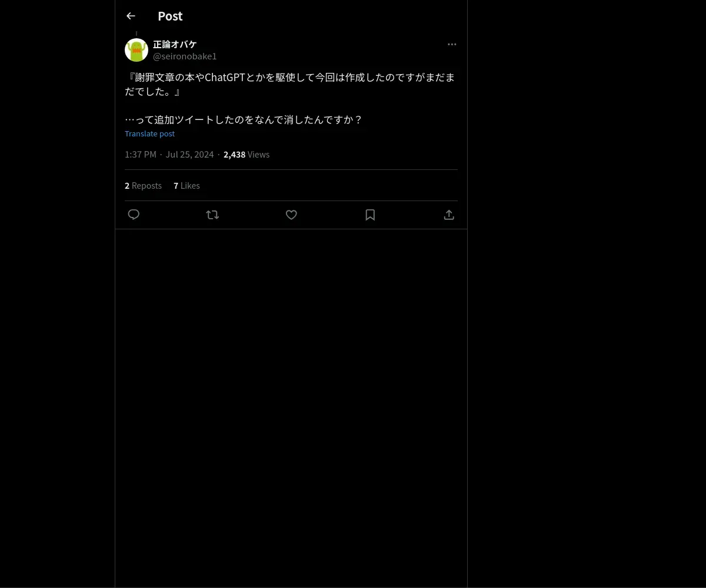Click the line beginning …って追加ツイート
This screenshot has height=588, width=706.
pos(244,119)
